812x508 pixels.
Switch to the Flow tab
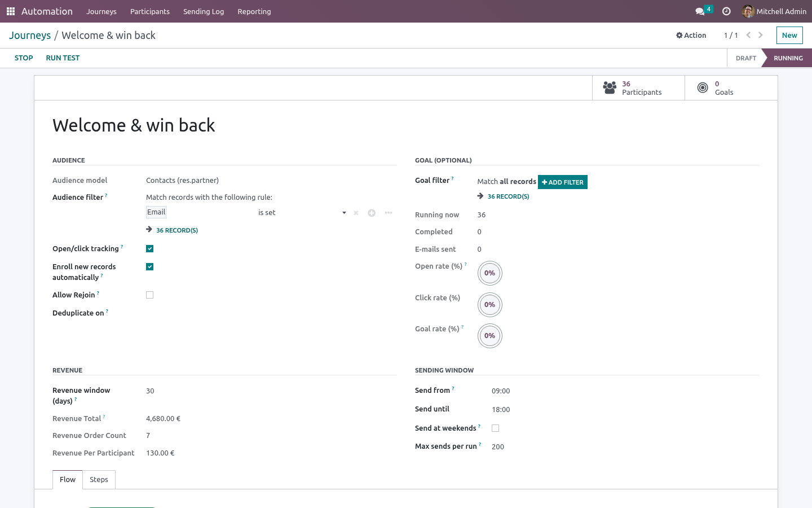[68, 480]
